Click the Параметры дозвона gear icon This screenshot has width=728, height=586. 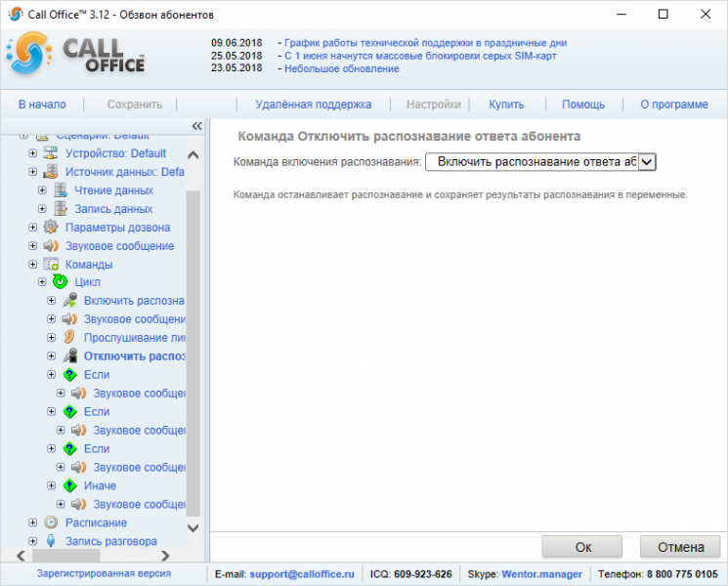pyautogui.click(x=51, y=227)
